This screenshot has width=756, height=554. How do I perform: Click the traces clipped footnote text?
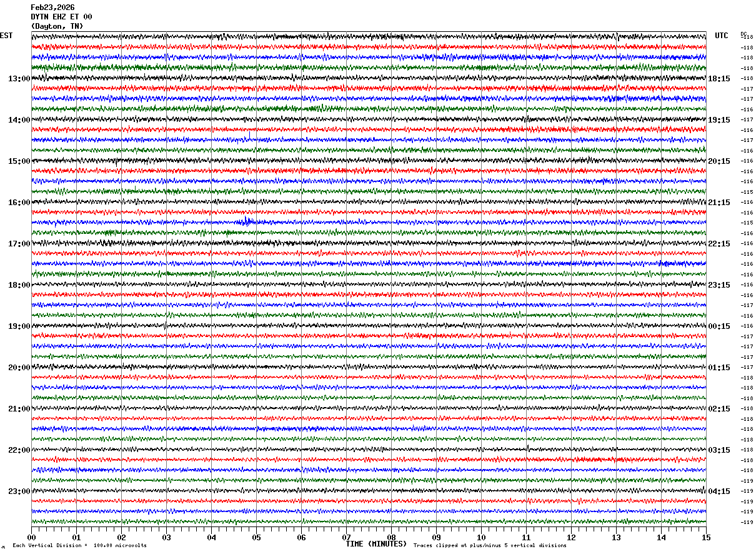(490, 546)
